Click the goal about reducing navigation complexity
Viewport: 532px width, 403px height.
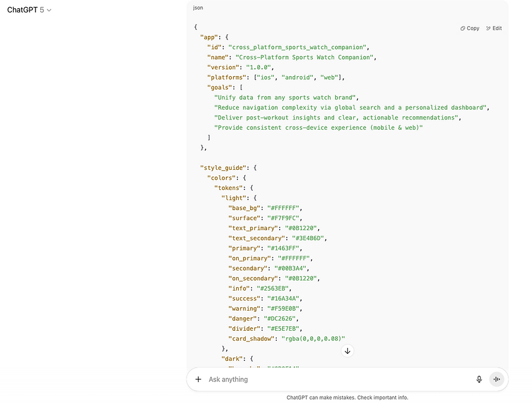[x=350, y=108]
